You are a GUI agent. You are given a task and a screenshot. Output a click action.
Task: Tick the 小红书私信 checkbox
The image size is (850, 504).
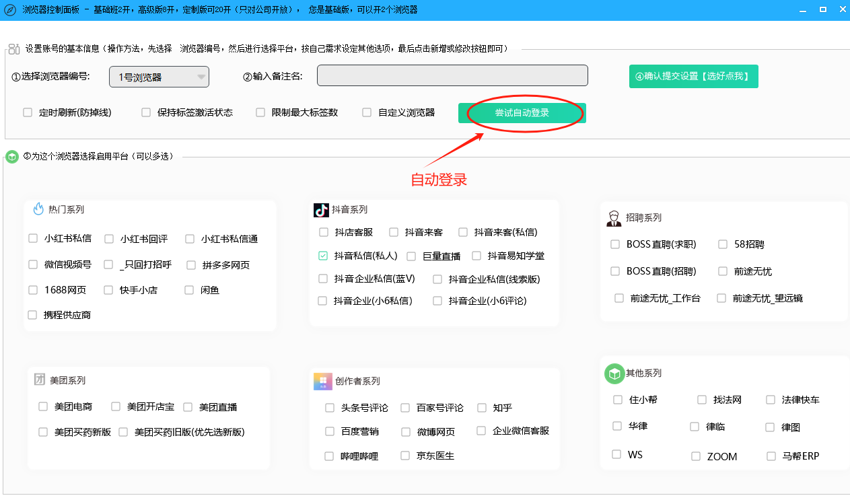33,238
